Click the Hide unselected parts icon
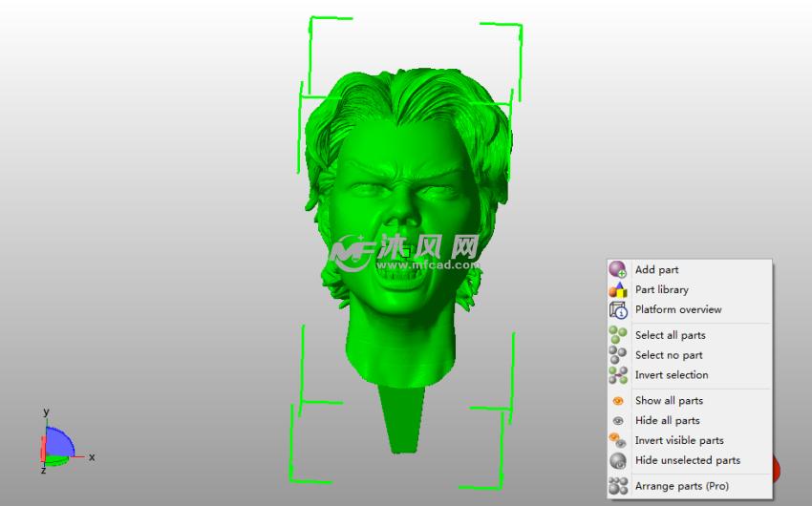 tap(618, 460)
